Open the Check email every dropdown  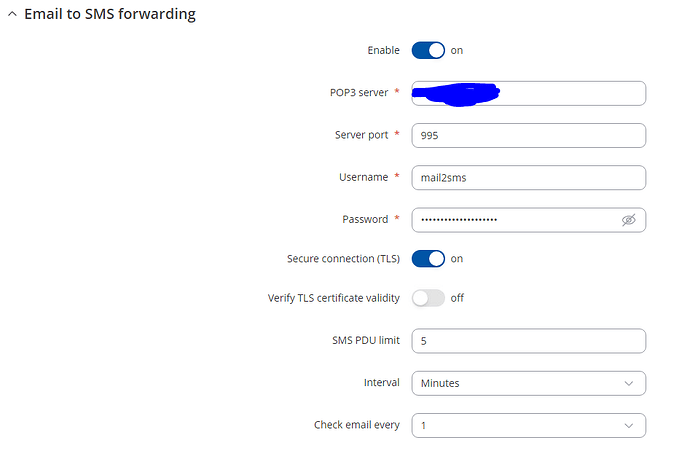tap(529, 426)
